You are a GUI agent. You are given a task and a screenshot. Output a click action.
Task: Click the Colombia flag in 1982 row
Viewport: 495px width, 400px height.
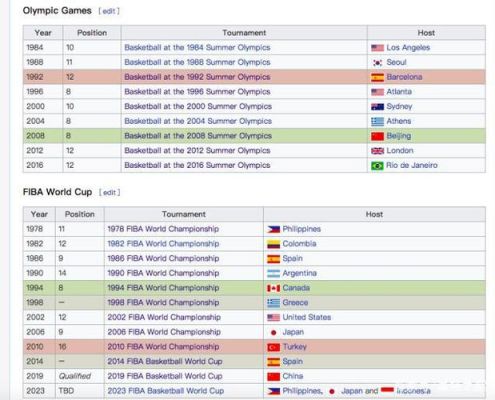pyautogui.click(x=273, y=244)
